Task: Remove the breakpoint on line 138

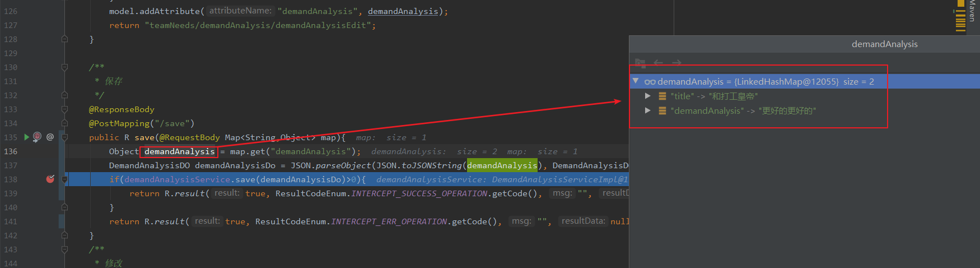Action: pos(50,179)
